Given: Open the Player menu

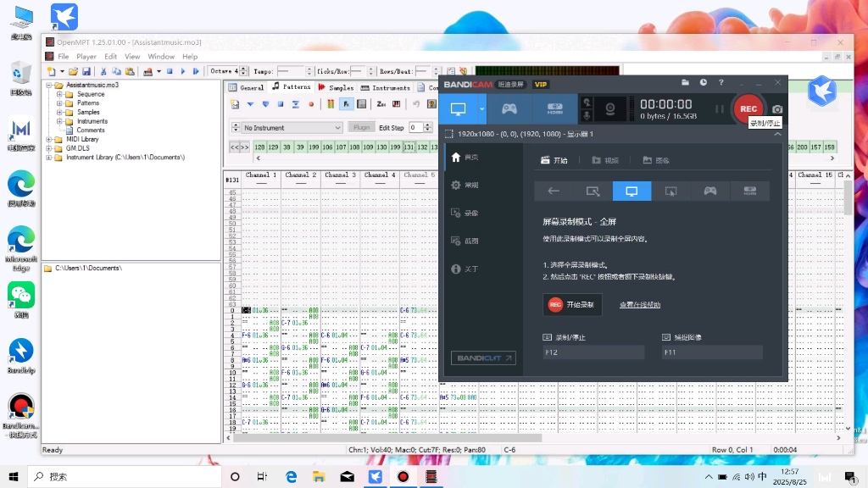Looking at the screenshot, I should [86, 57].
